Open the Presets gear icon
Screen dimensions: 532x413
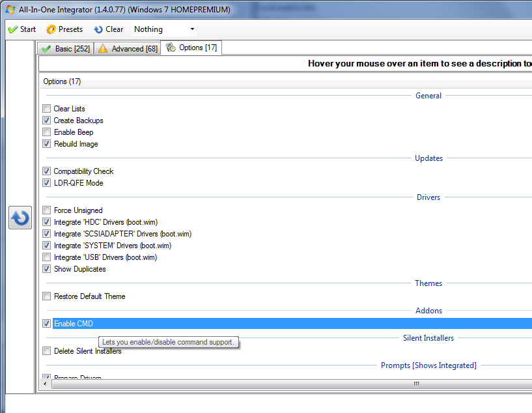click(51, 29)
